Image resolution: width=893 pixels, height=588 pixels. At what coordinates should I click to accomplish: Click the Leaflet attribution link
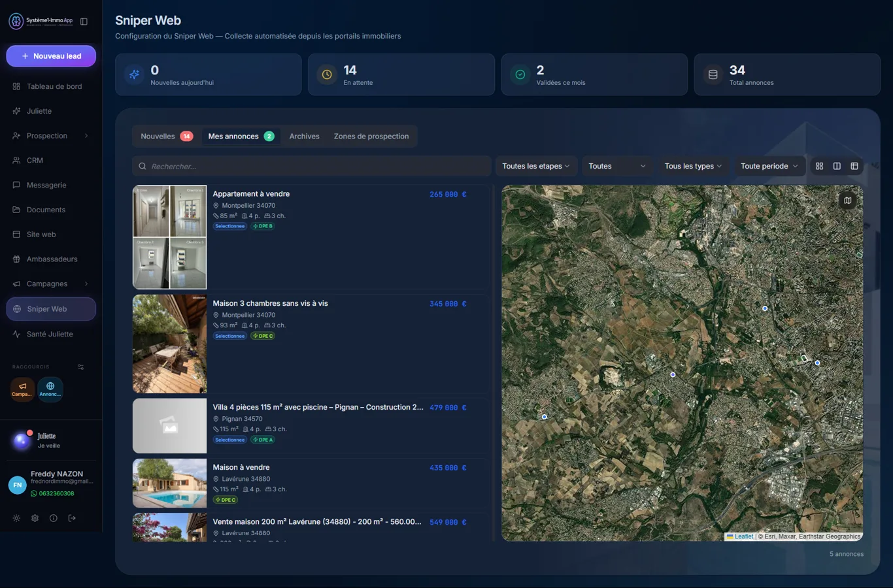pyautogui.click(x=740, y=536)
